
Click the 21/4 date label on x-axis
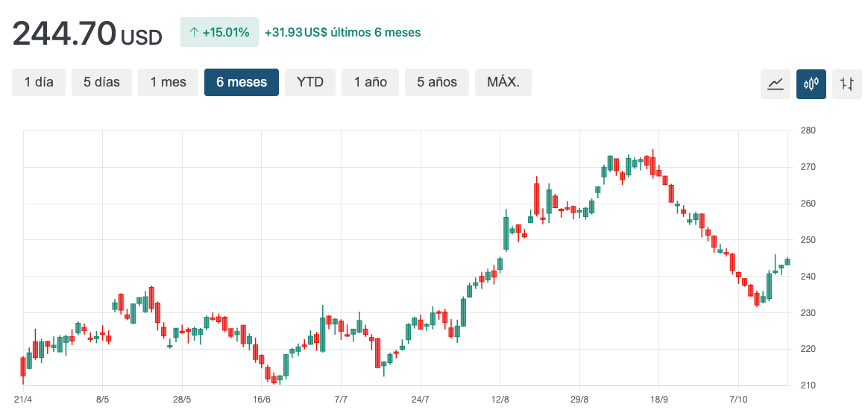click(x=23, y=400)
